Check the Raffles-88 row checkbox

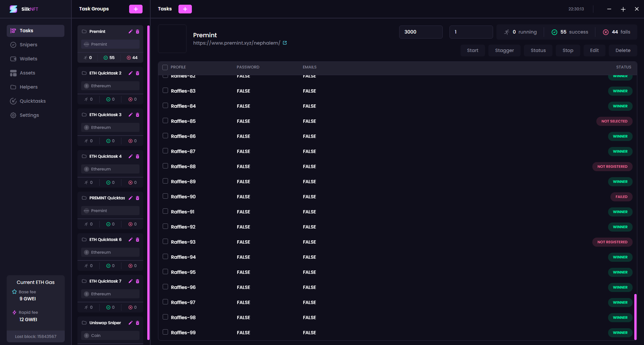pyautogui.click(x=165, y=166)
